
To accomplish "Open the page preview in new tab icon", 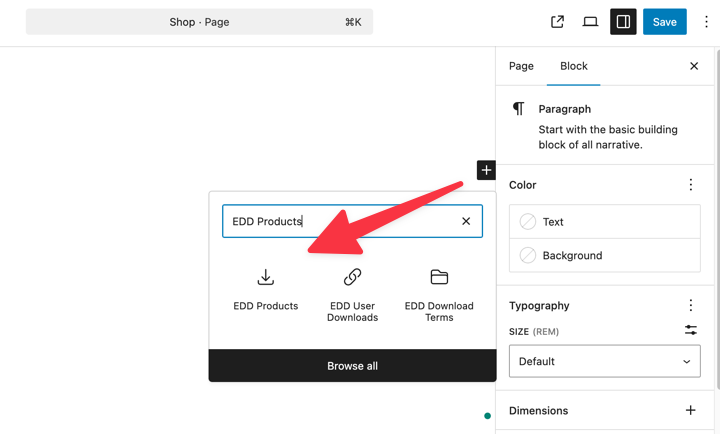I will pos(557,22).
